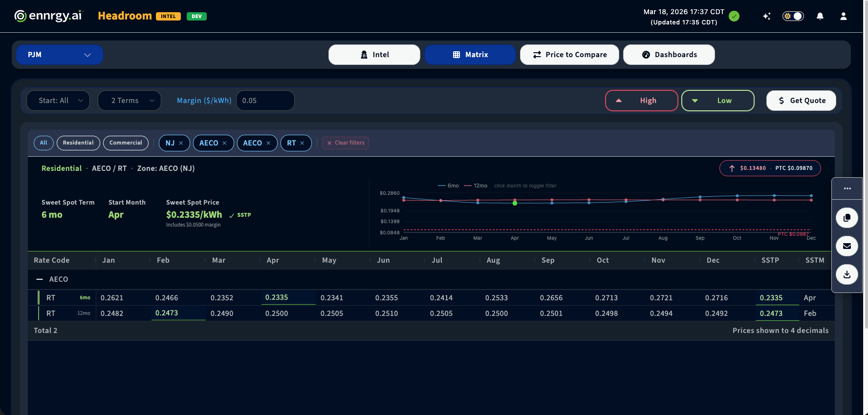Screen dimensions: 868x415
Task: Click the green status checkmark icon
Action: [734, 16]
